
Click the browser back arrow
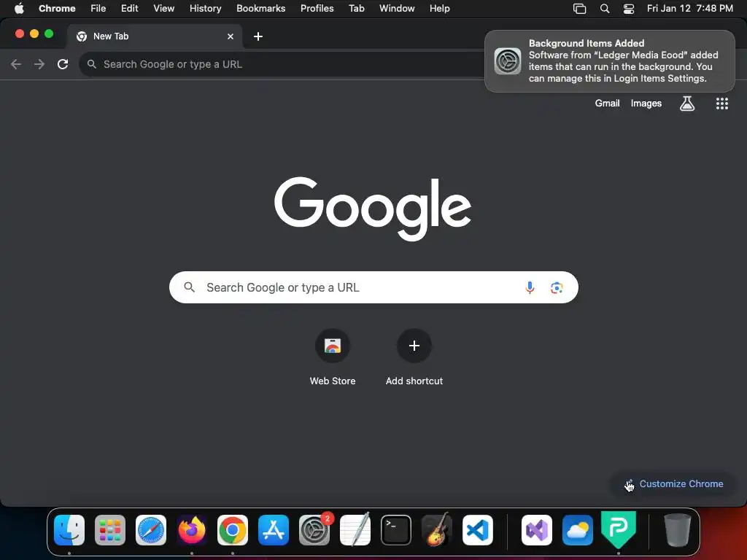click(16, 64)
